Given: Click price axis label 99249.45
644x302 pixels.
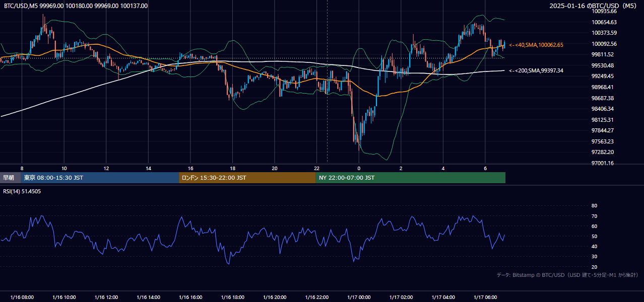Looking at the screenshot, I should tap(603, 76).
